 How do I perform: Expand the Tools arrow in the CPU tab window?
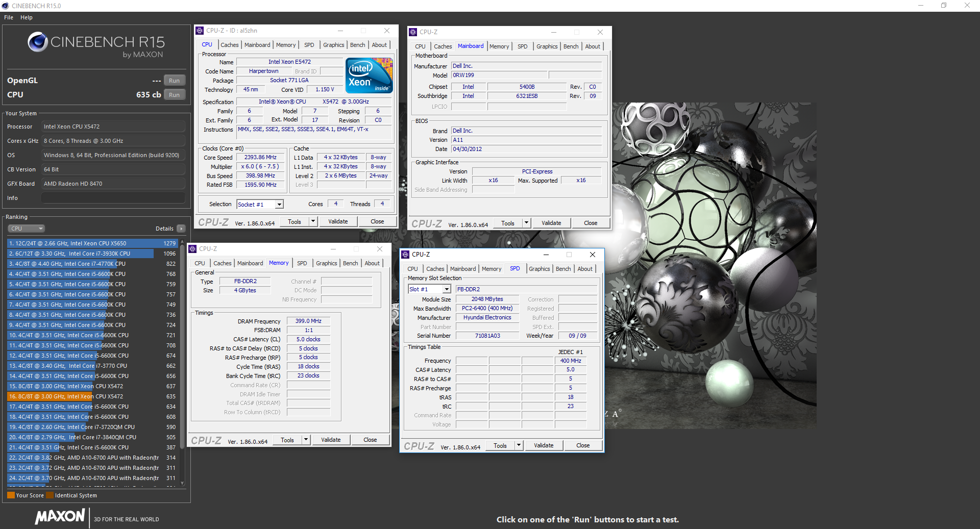[313, 221]
